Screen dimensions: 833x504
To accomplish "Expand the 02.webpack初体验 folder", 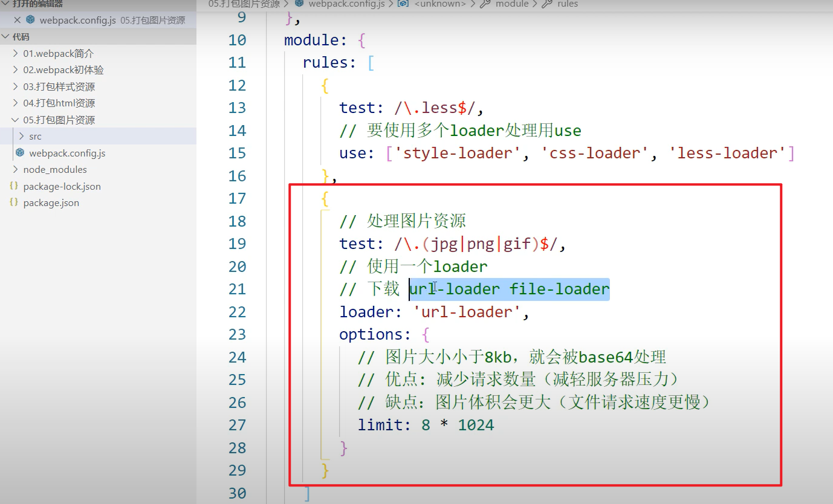I will click(x=16, y=70).
